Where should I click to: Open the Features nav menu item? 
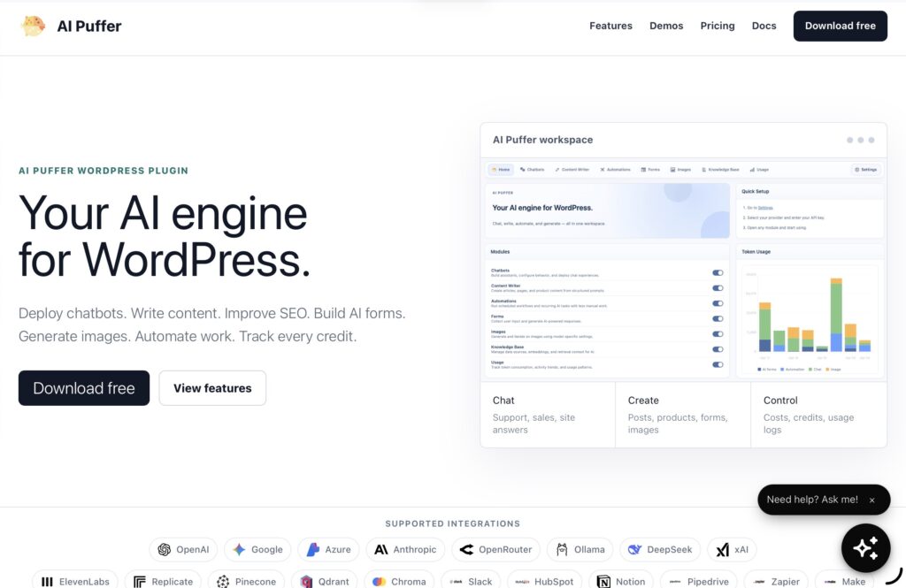(610, 26)
